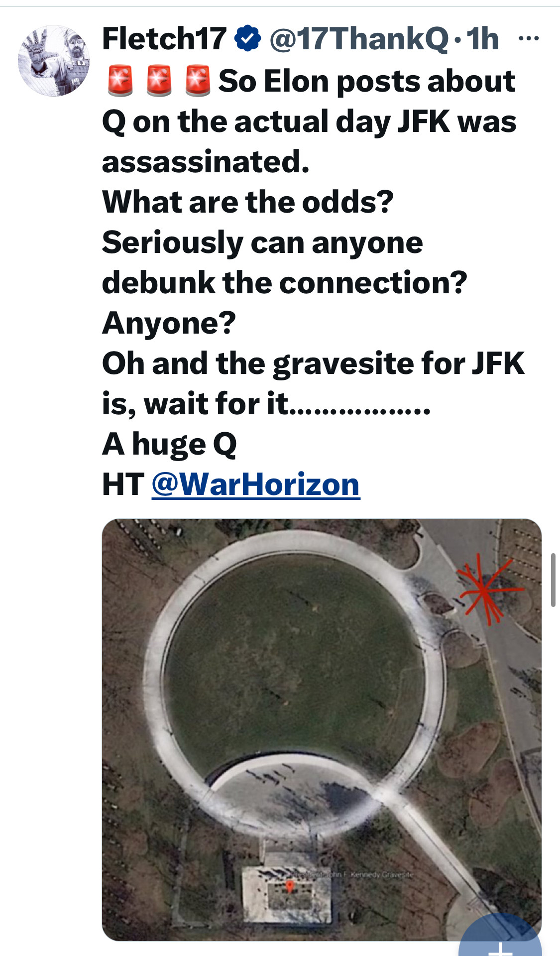
Task: Open Fletch17's profile avatar picture
Action: (x=54, y=61)
